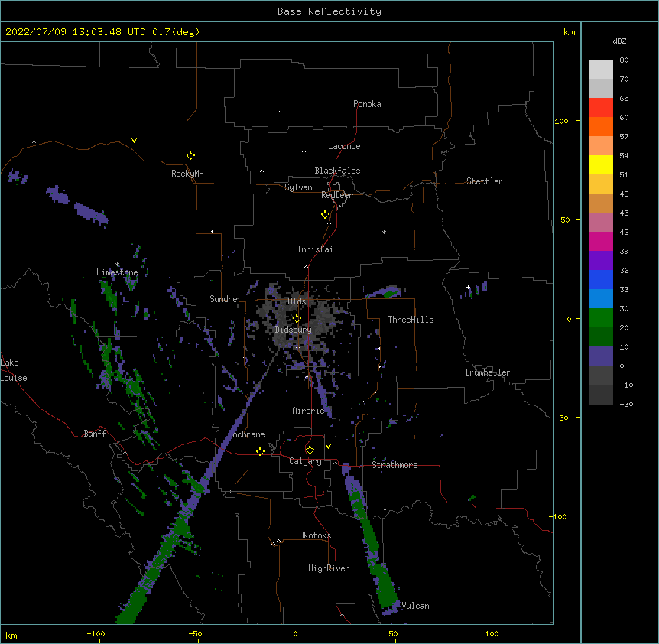This screenshot has height=644, width=659.
Task: Click the Olds town label
Action: (297, 301)
